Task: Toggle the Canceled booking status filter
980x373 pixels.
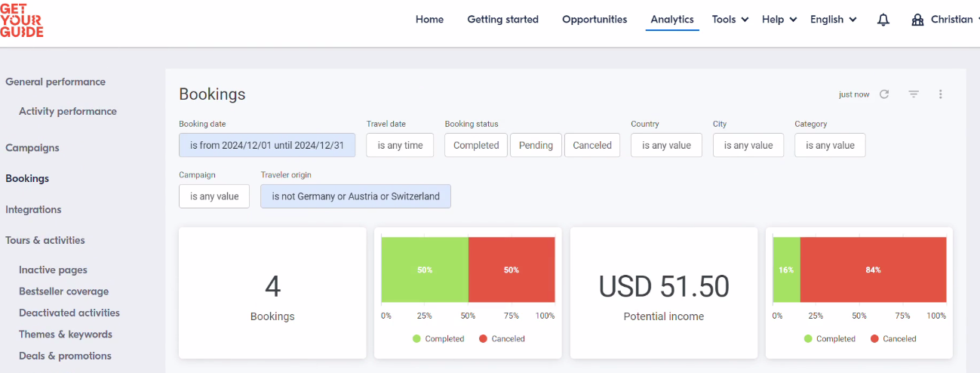Action: coord(592,145)
